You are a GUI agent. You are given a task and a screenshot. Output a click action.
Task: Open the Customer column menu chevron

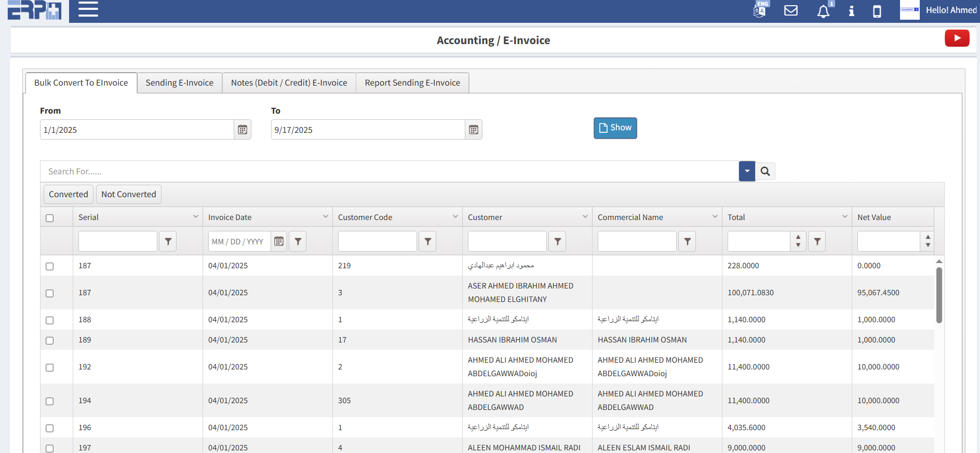[585, 217]
